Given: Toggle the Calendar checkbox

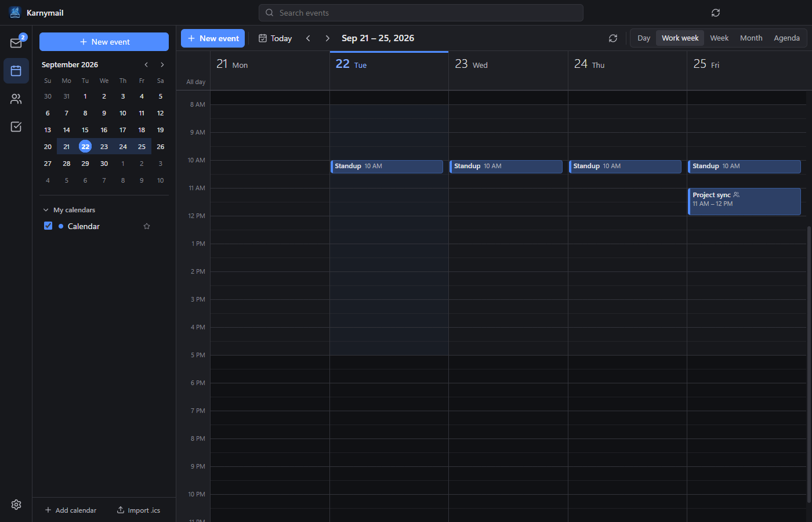Looking at the screenshot, I should click(x=48, y=226).
